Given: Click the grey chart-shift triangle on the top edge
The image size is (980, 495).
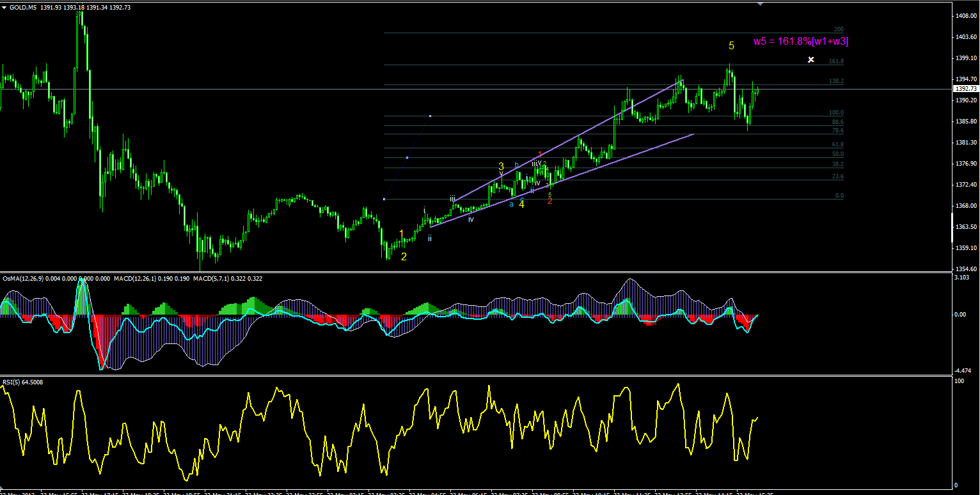Looking at the screenshot, I should click(760, 3).
